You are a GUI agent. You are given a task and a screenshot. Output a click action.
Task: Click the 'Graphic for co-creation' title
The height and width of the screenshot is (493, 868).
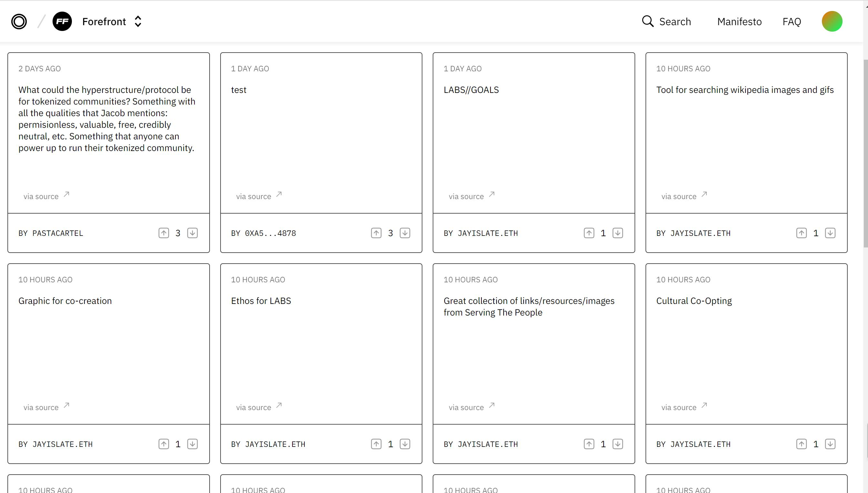pyautogui.click(x=65, y=301)
